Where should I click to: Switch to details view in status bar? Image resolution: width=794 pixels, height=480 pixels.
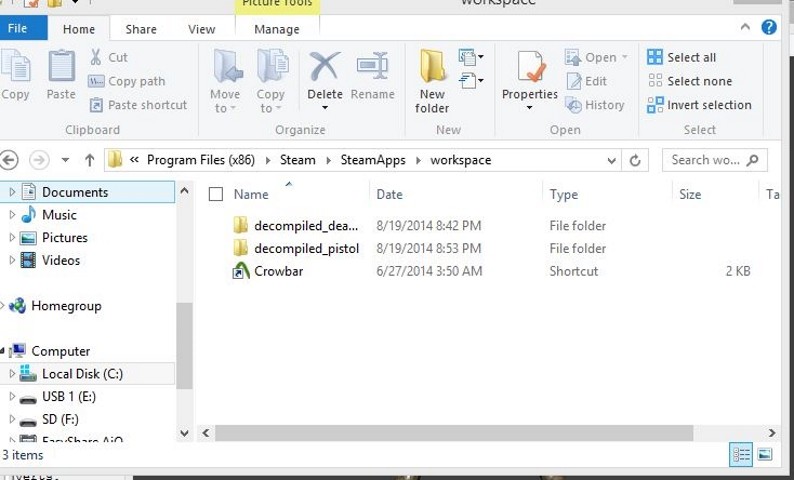[741, 454]
